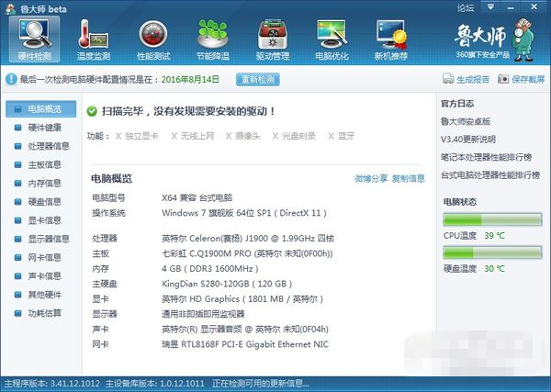Open 台式电脑处理器性能排行榜 link
This screenshot has width=551, height=392.
[x=490, y=175]
